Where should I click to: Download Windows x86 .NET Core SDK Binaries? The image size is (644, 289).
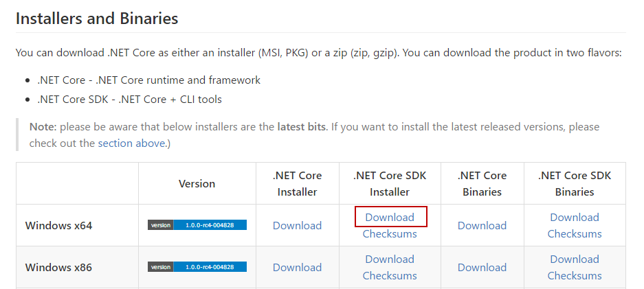[x=575, y=259]
